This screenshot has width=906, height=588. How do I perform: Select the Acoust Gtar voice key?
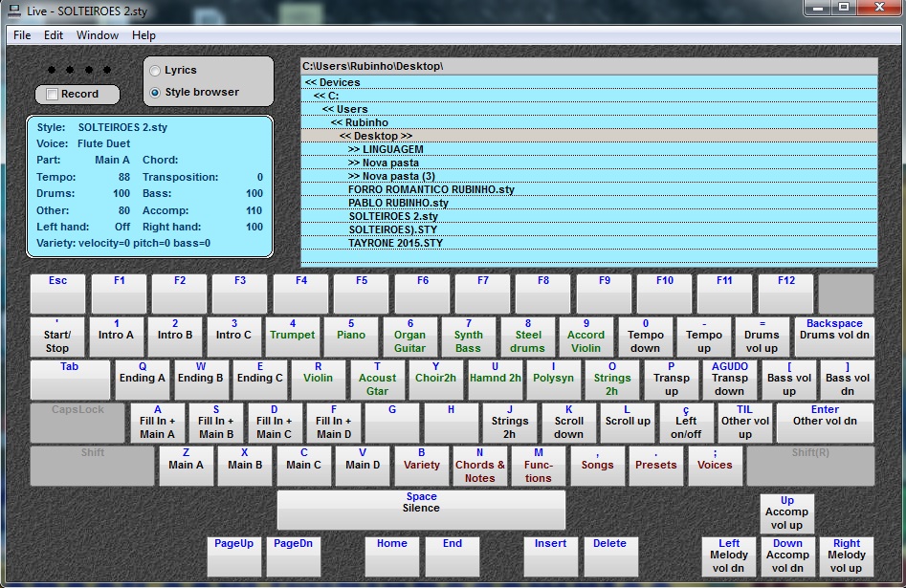[x=377, y=380]
